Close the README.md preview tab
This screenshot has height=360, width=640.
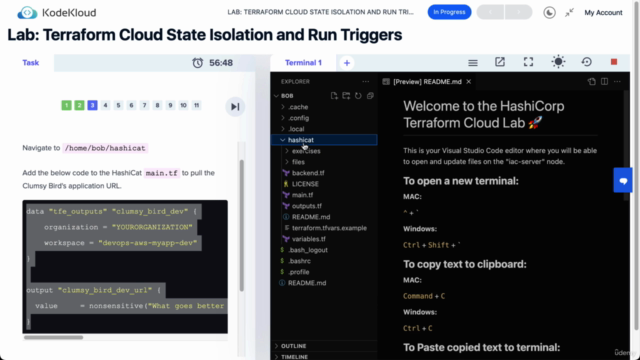pyautogui.click(x=469, y=82)
